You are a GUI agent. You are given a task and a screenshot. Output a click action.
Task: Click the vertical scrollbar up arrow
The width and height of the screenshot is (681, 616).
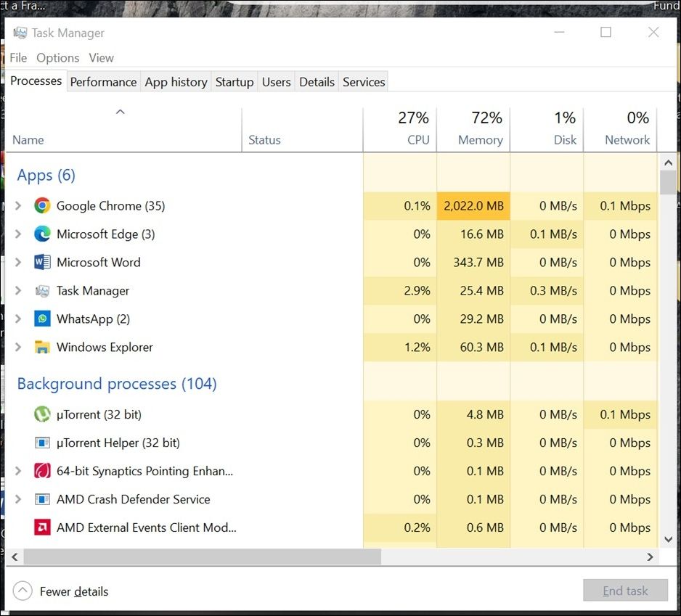click(x=668, y=163)
